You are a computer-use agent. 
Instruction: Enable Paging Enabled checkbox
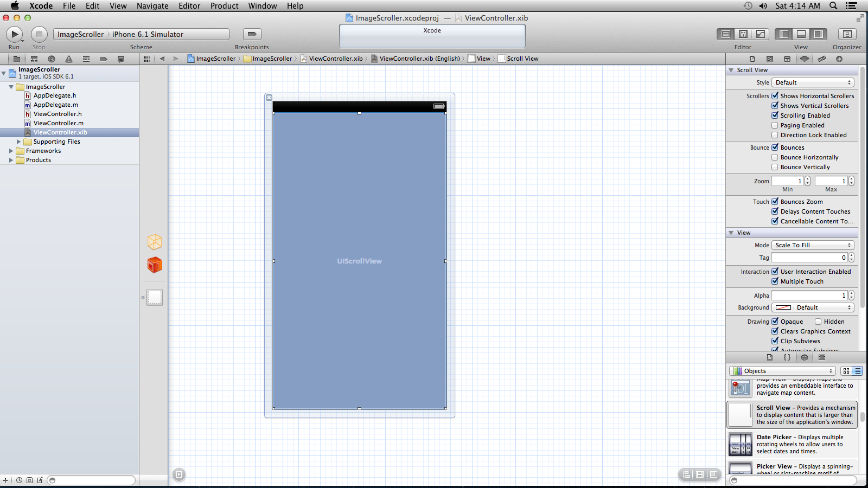coord(775,125)
